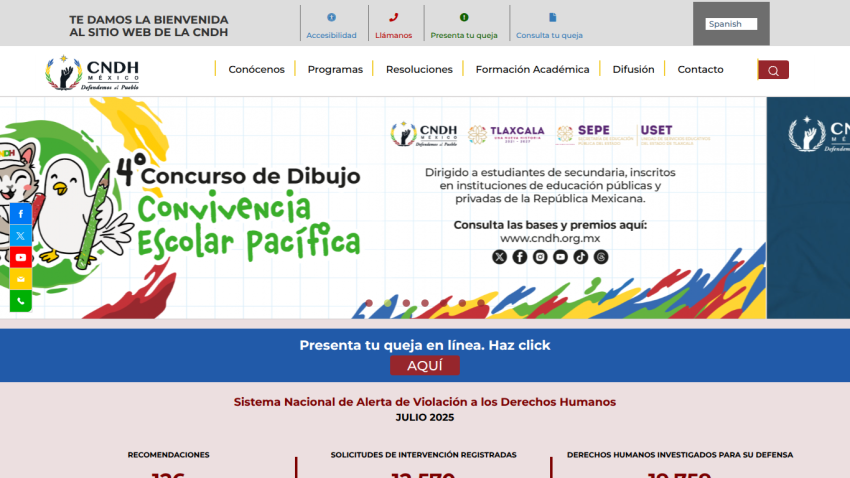
Task: Open the Resoluciones menu
Action: pos(419,69)
